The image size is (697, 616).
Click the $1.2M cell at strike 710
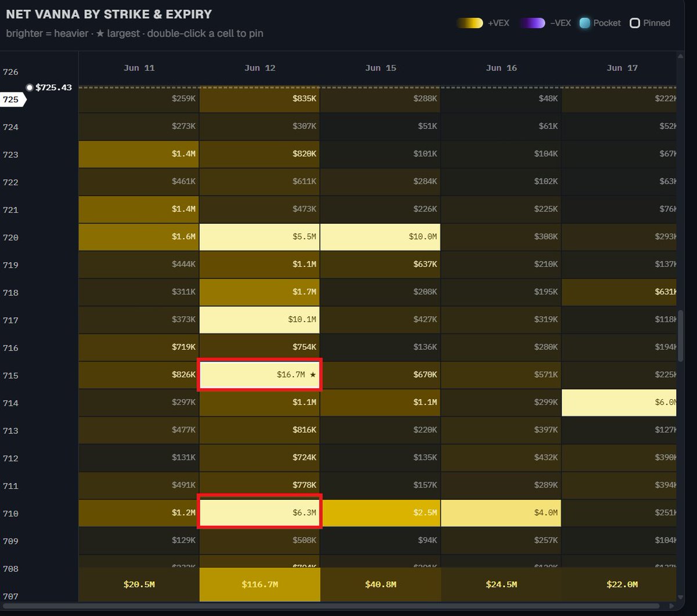(139, 513)
